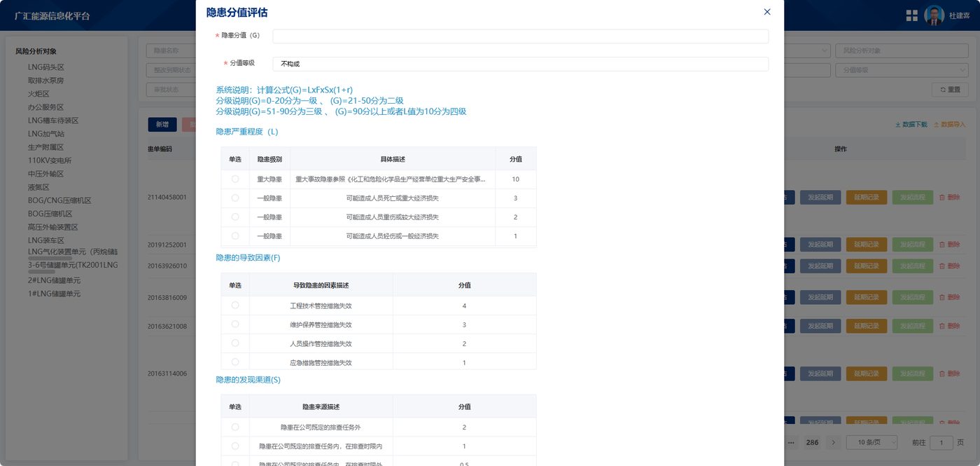Select radio for 维护保养管控措施失效
Image resolution: width=980 pixels, height=466 pixels.
pos(235,324)
